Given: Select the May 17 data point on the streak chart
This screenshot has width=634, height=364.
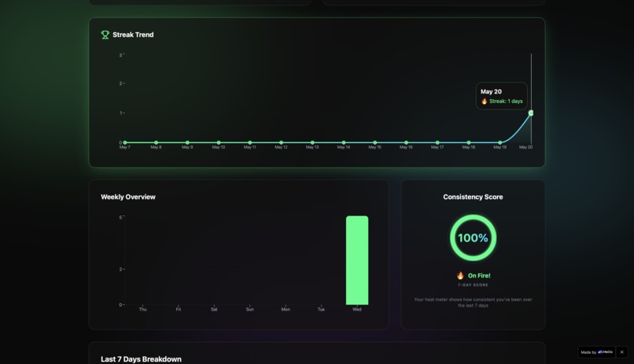Looking at the screenshot, I should pos(437,142).
